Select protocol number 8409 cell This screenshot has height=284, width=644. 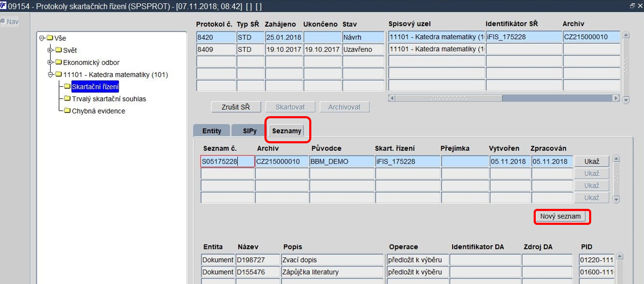coord(216,49)
